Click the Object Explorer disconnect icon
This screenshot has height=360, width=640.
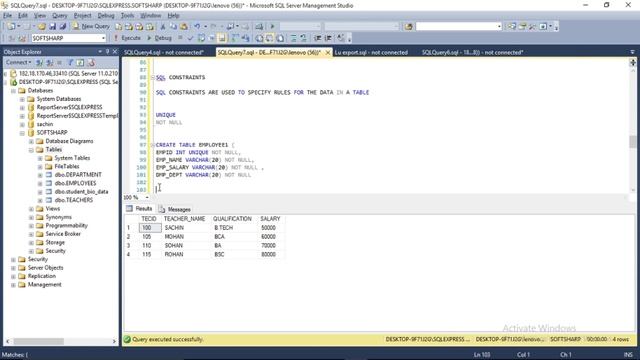[x=49, y=62]
